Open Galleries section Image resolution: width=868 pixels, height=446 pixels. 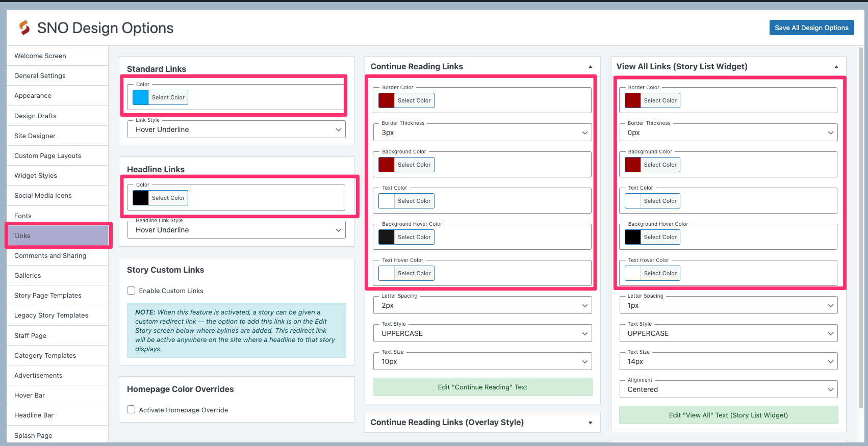[58, 275]
